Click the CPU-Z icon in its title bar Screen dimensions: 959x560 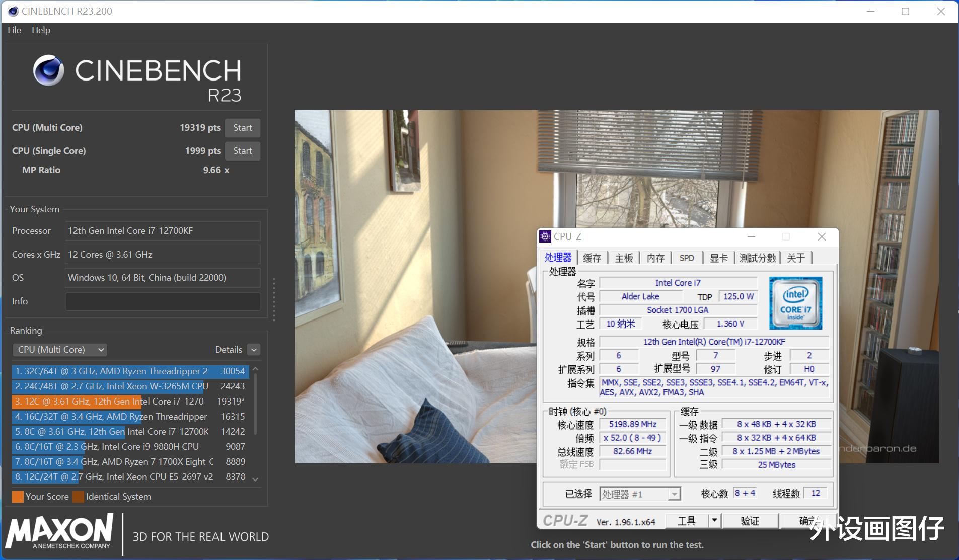coord(545,236)
